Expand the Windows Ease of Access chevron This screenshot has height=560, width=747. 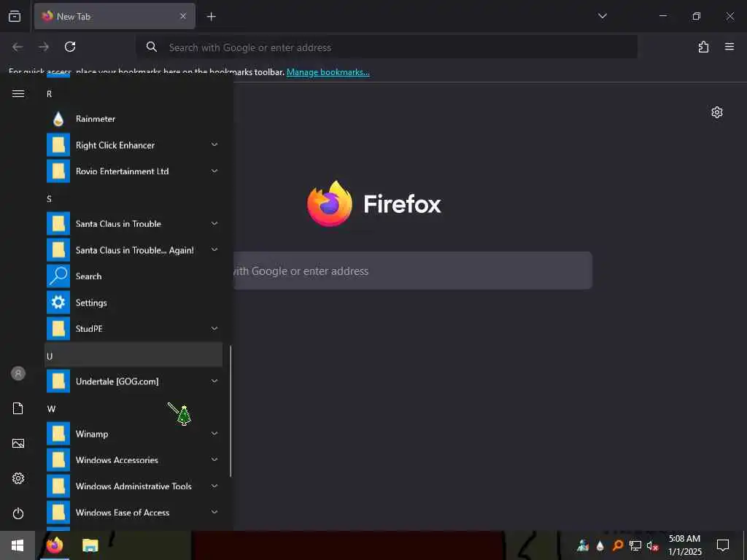coord(214,513)
